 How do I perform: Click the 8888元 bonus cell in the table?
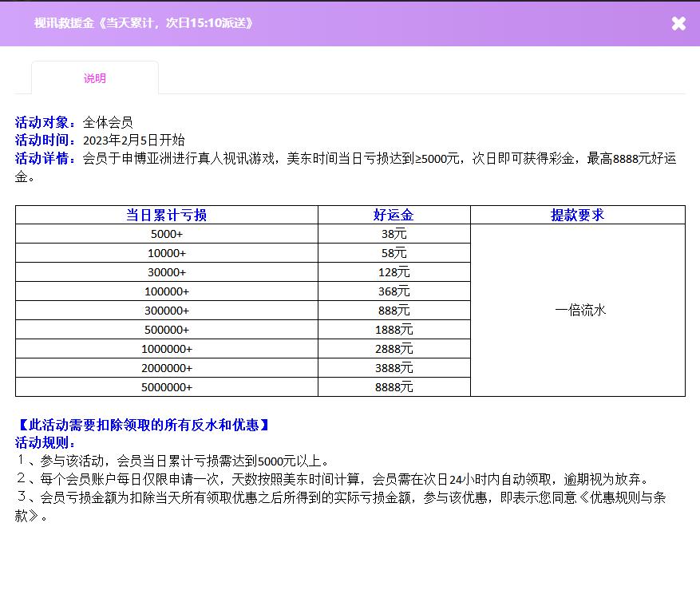pos(394,387)
